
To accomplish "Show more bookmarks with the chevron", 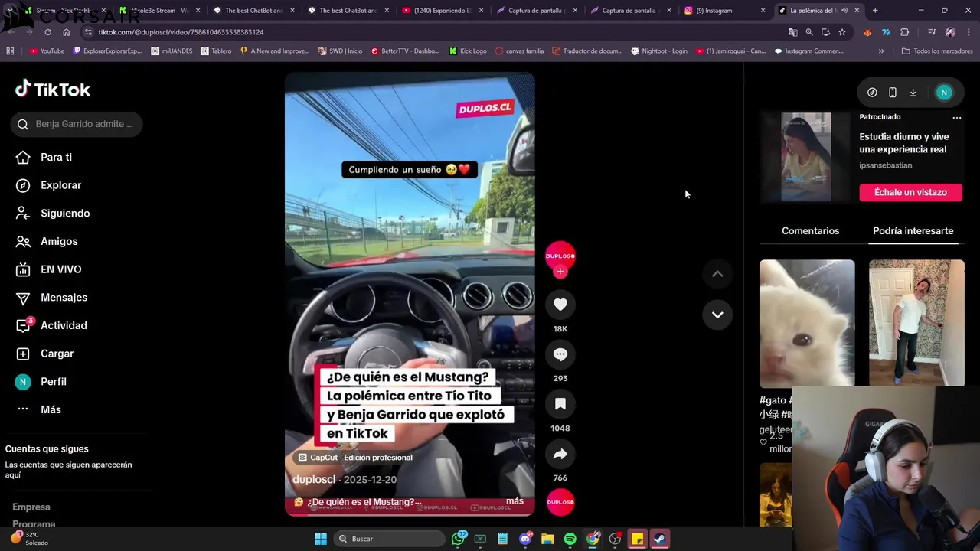I will click(x=881, y=51).
